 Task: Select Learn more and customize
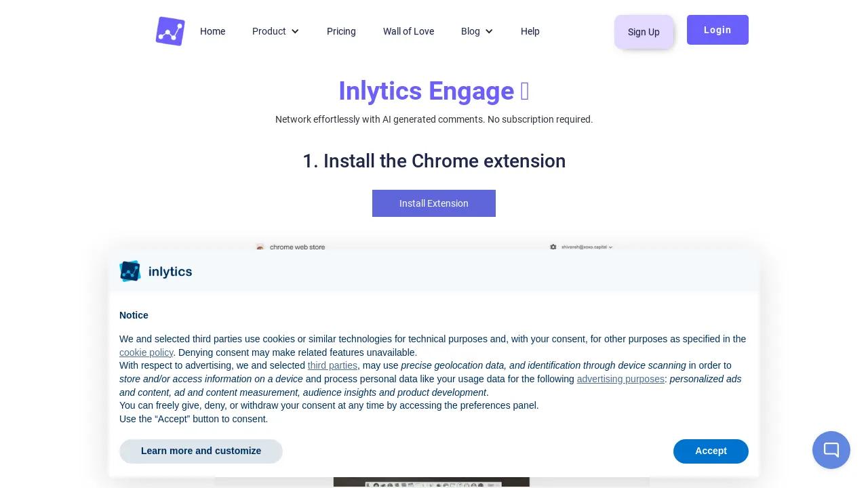201,451
